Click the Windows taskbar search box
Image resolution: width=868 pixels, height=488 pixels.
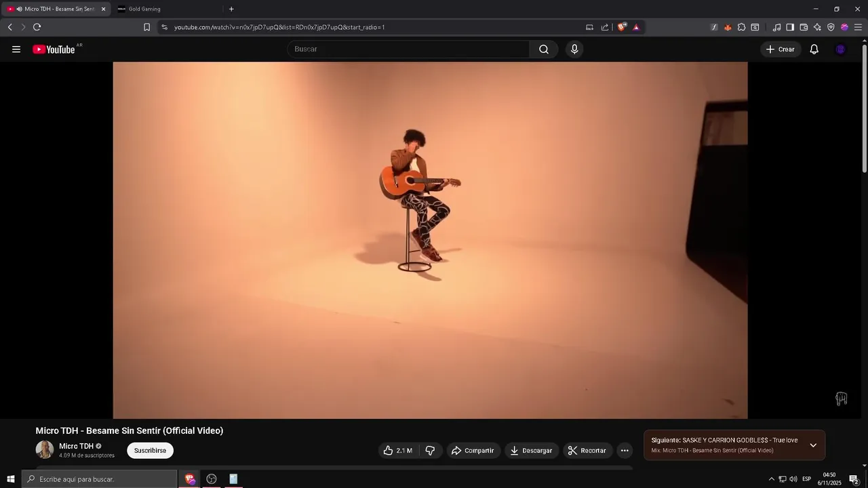[99, 479]
